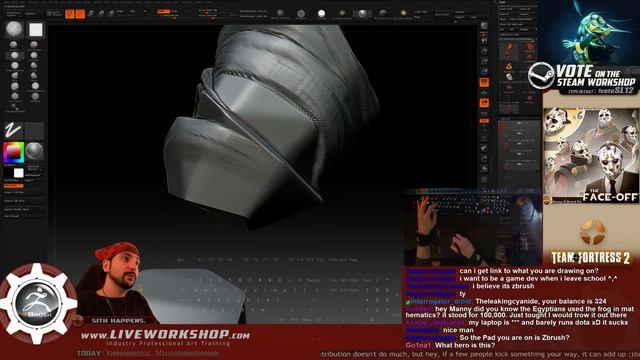Viewport: 640px width, 360px height.
Task: Toggle the orange Draw mode button
Action: point(80,14)
